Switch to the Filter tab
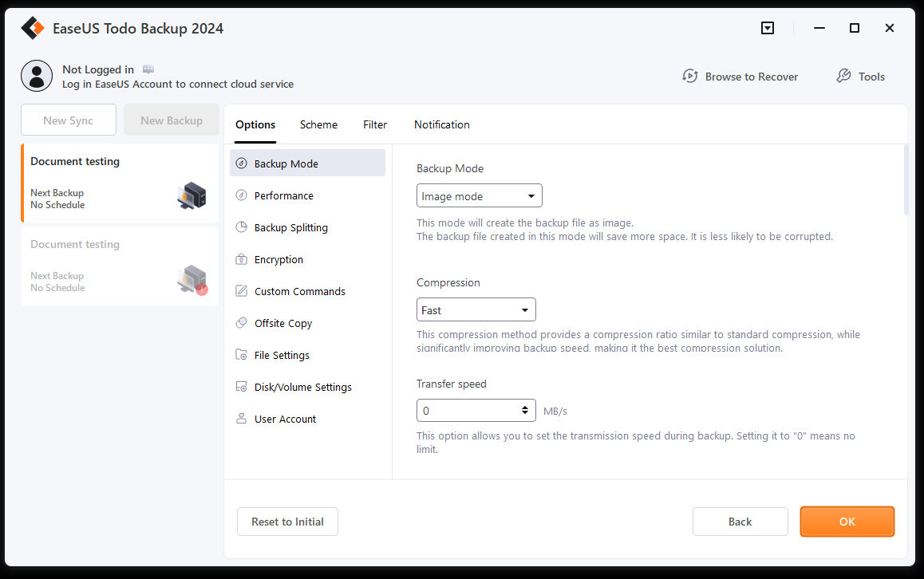The width and height of the screenshot is (924, 579). (375, 124)
